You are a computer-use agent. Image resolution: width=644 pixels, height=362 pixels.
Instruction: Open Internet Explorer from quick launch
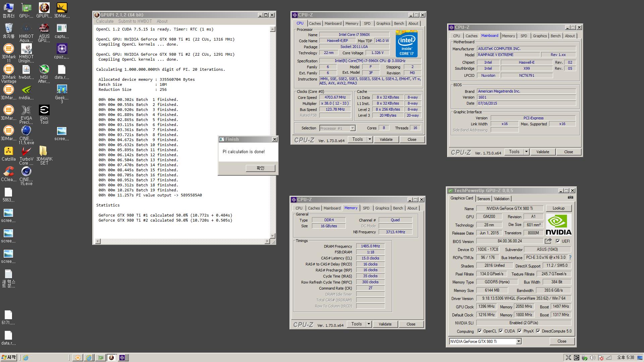(25, 358)
